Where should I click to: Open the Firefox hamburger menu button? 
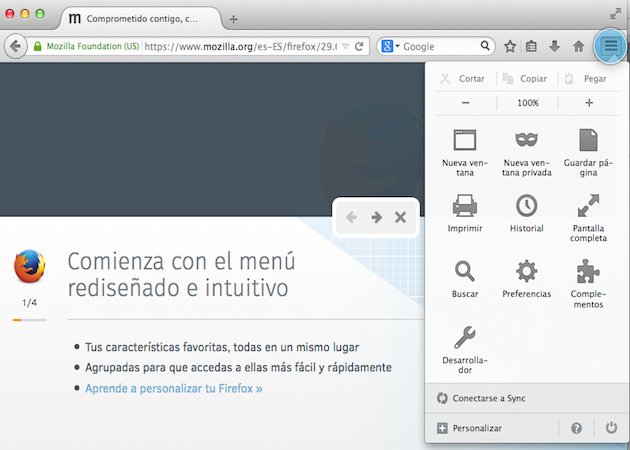pos(611,46)
